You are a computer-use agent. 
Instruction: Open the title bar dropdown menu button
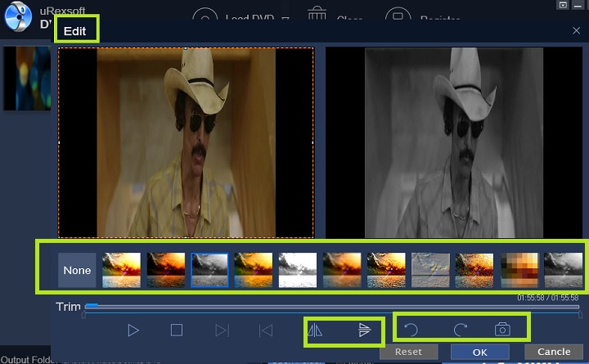point(563,5)
